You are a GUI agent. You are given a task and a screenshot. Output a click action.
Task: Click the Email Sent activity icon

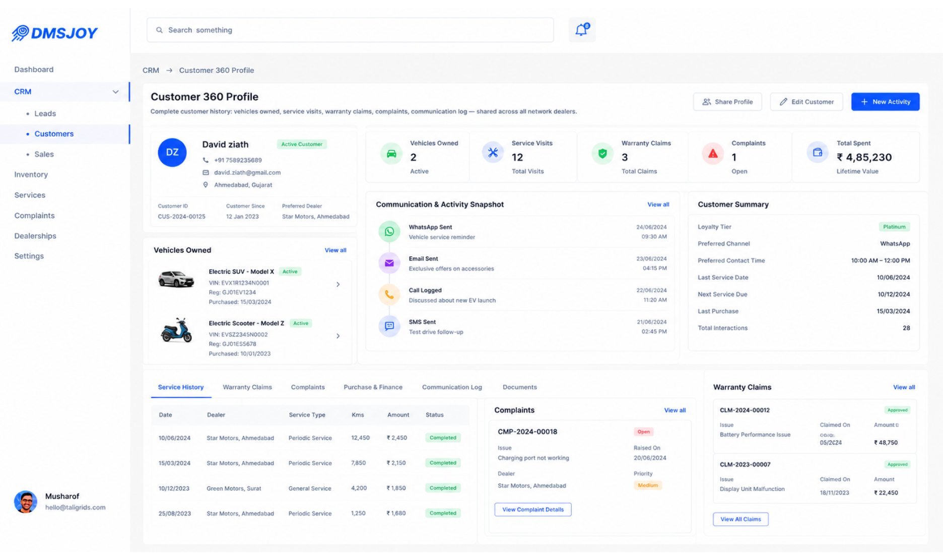point(389,263)
